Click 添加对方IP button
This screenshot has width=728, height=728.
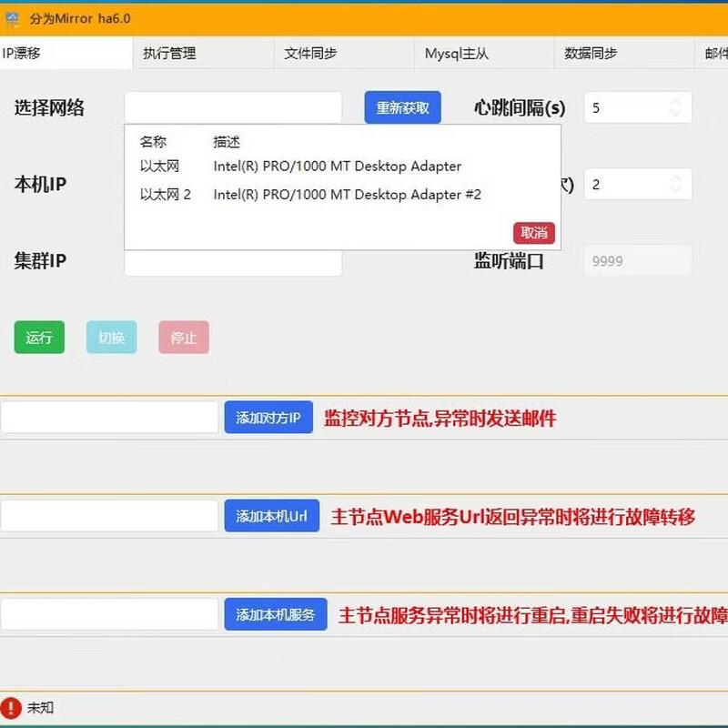pos(268,418)
